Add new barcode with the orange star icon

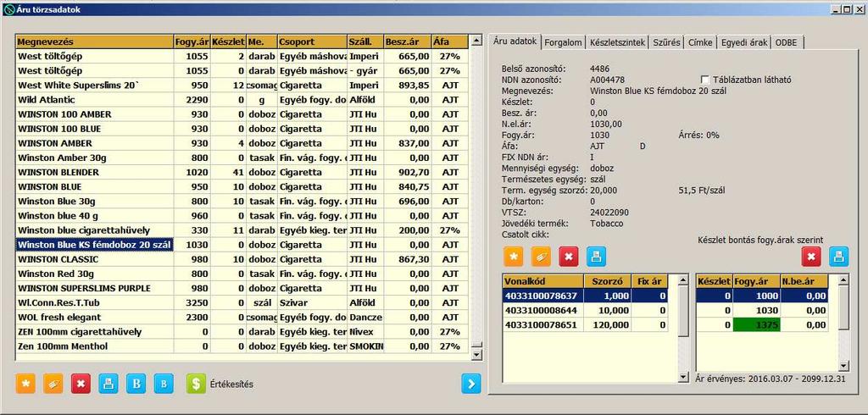[x=513, y=257]
